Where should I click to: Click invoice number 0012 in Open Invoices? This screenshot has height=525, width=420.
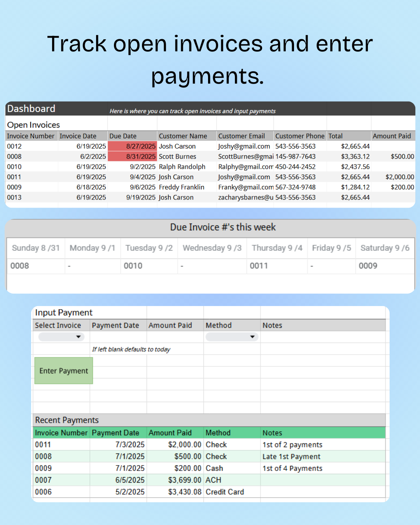point(14,146)
